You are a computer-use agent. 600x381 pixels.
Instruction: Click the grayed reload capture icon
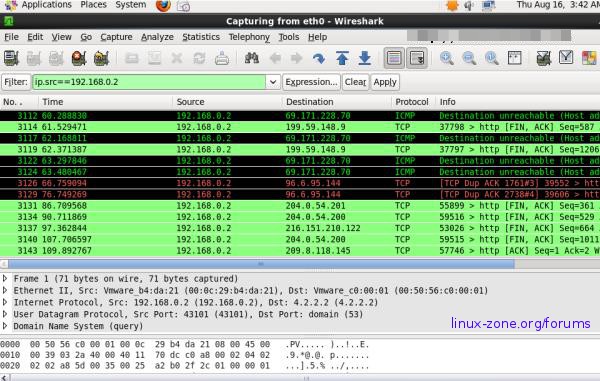click(199, 59)
